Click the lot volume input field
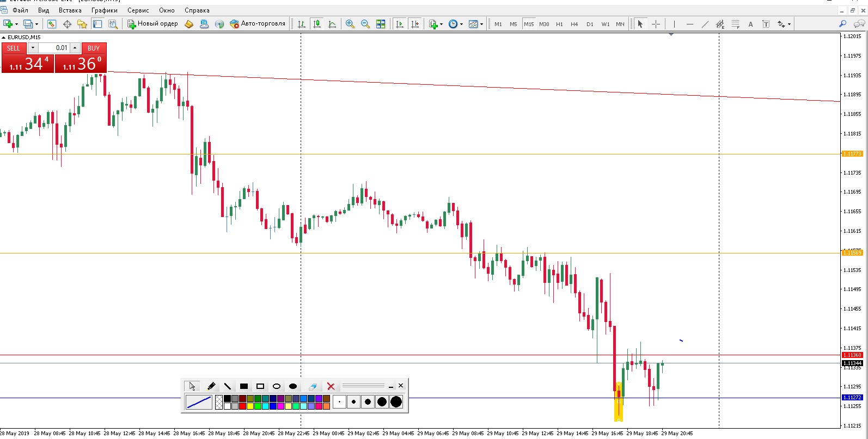The width and height of the screenshot is (868, 439). (x=54, y=48)
